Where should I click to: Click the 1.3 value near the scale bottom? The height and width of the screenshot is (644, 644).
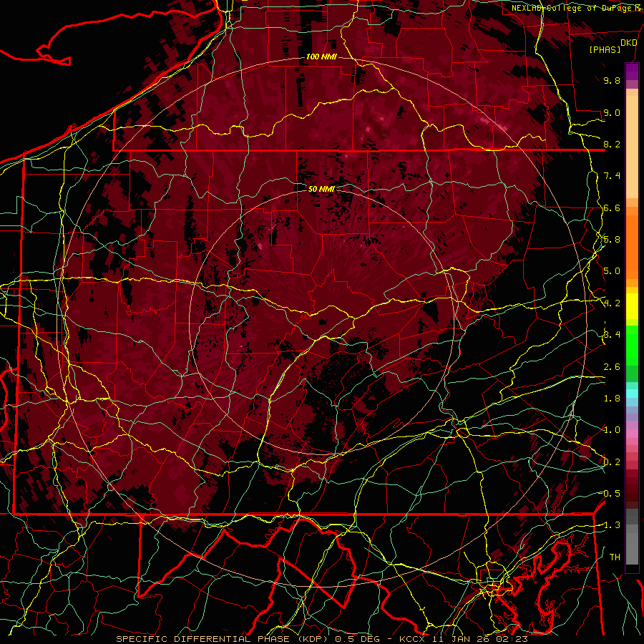click(x=612, y=525)
